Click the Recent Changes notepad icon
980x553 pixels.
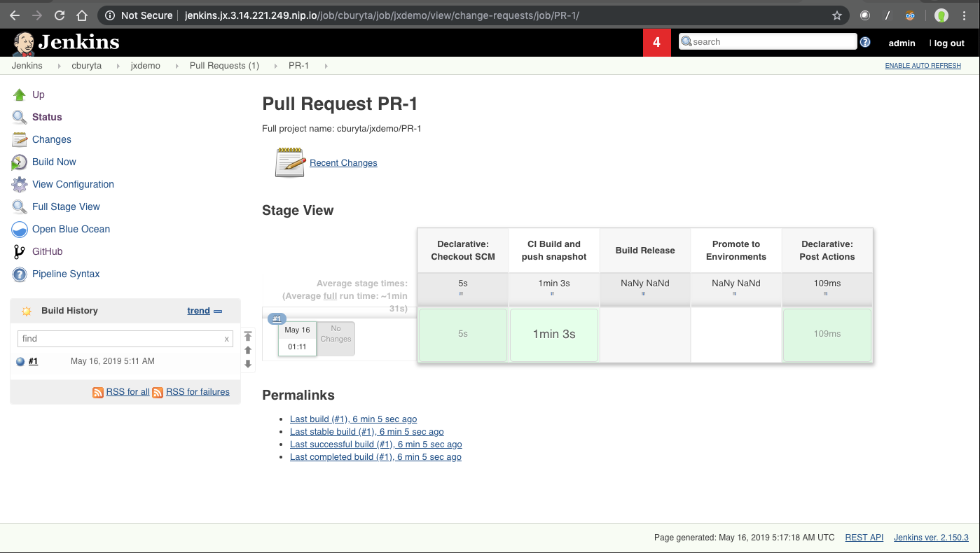[x=289, y=162]
